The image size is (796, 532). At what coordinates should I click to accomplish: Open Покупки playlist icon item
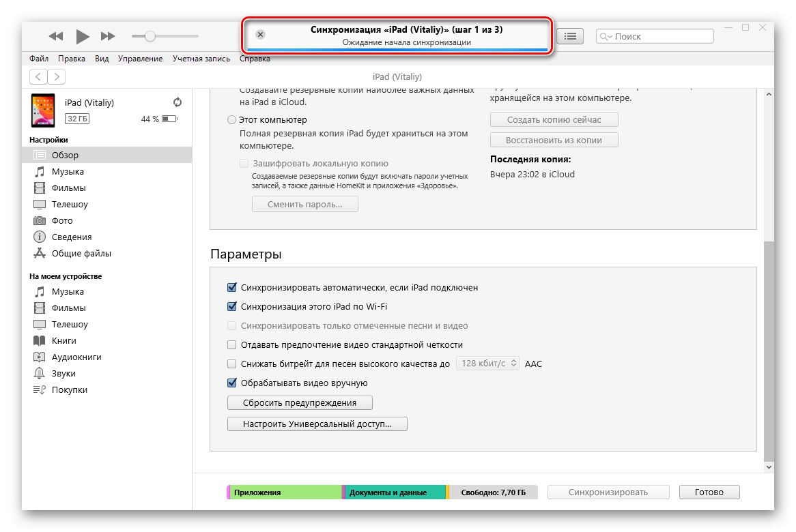106,389
